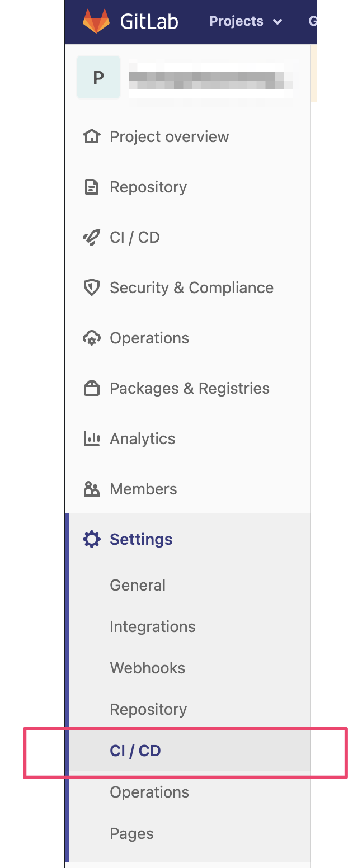This screenshot has height=868, width=348.
Task: Click the Security & Compliance shield icon
Action: (x=91, y=288)
